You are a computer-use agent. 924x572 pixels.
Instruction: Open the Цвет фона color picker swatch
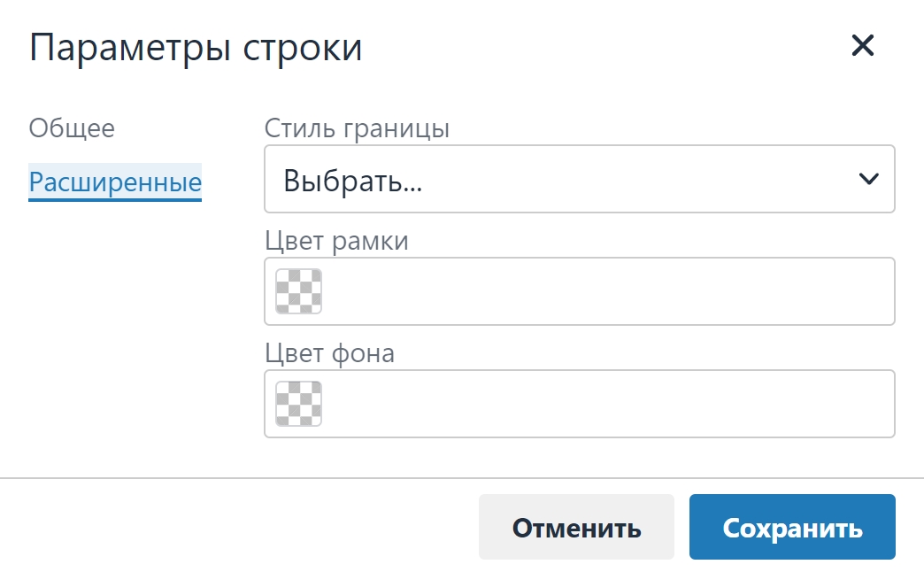coord(299,404)
